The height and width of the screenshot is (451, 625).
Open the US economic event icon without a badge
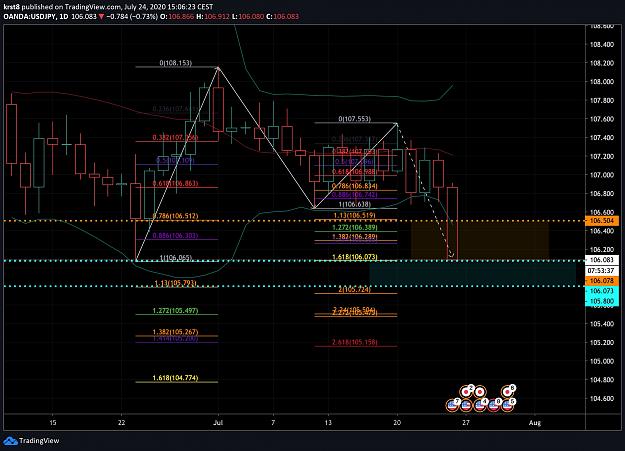tap(466, 406)
